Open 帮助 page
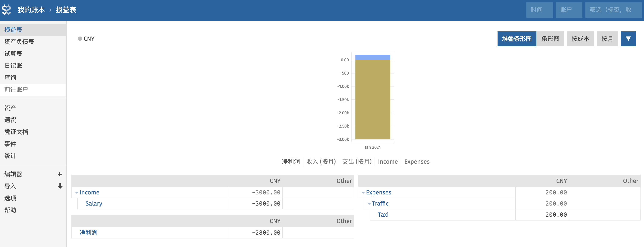Image resolution: width=644 pixels, height=247 pixels. pyautogui.click(x=33, y=210)
